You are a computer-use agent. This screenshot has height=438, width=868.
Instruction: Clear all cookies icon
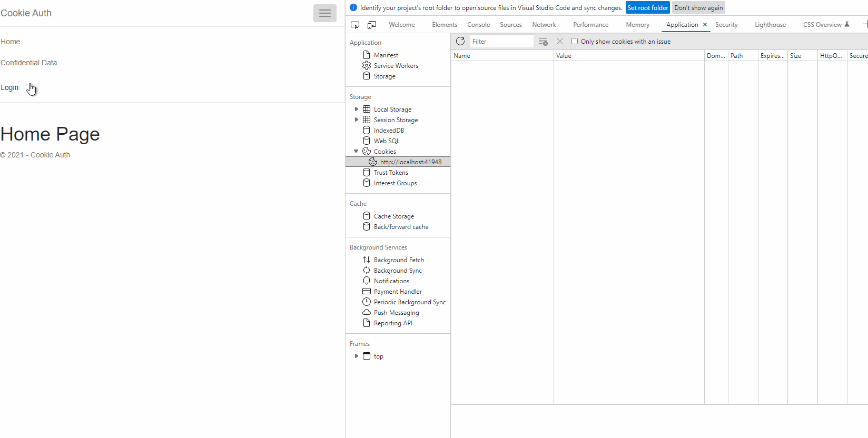[x=543, y=42]
